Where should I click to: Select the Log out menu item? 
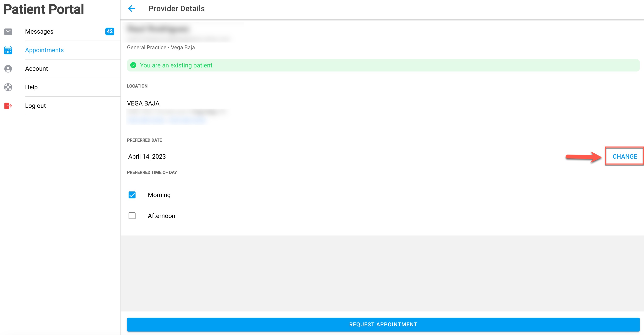point(35,105)
